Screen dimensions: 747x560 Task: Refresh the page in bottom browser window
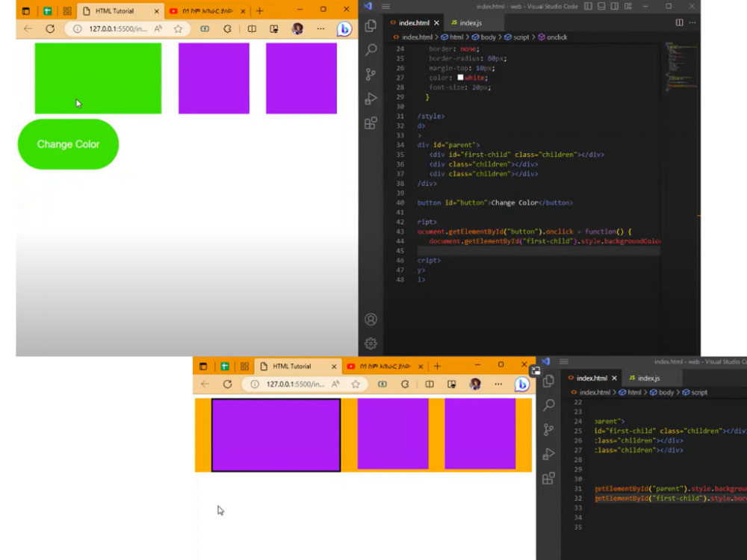227,385
